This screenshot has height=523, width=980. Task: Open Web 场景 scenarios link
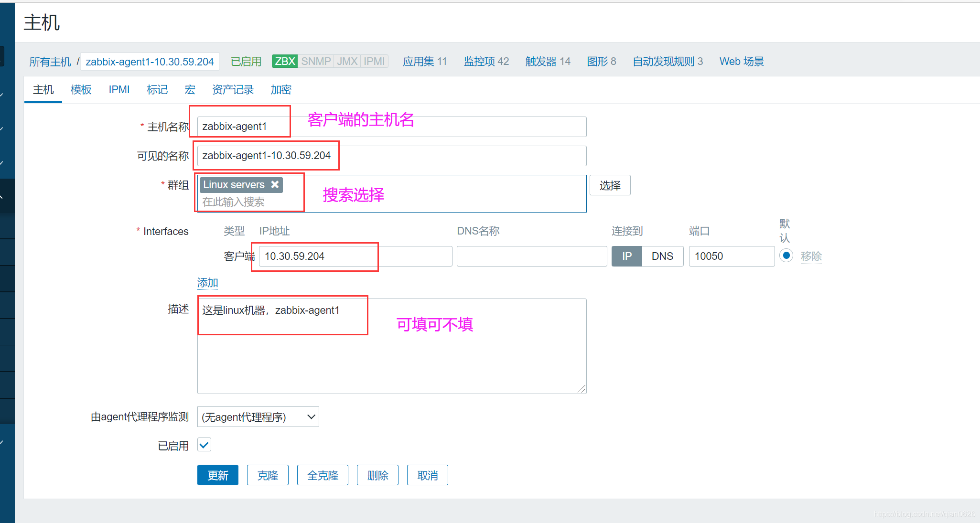click(x=742, y=62)
